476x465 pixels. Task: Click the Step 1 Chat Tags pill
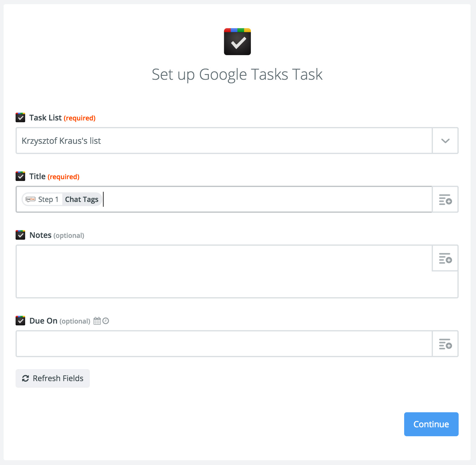pyautogui.click(x=62, y=199)
